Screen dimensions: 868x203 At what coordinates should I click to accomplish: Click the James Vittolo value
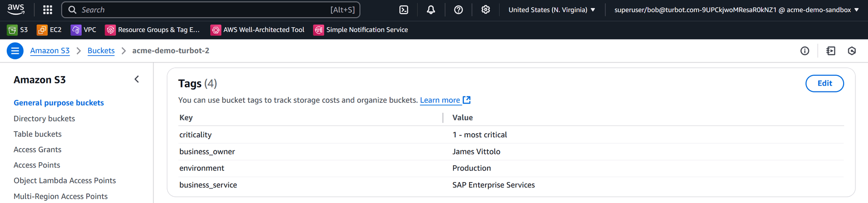tap(476, 152)
